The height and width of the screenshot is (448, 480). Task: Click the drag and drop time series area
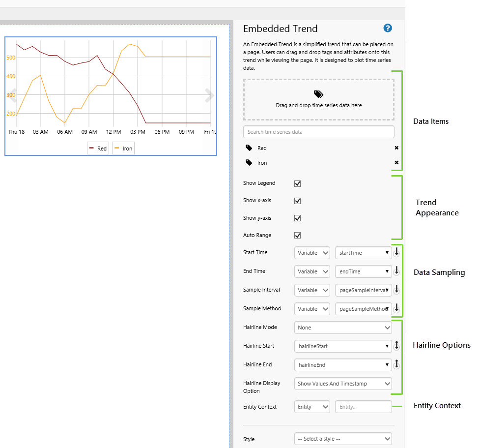point(319,100)
